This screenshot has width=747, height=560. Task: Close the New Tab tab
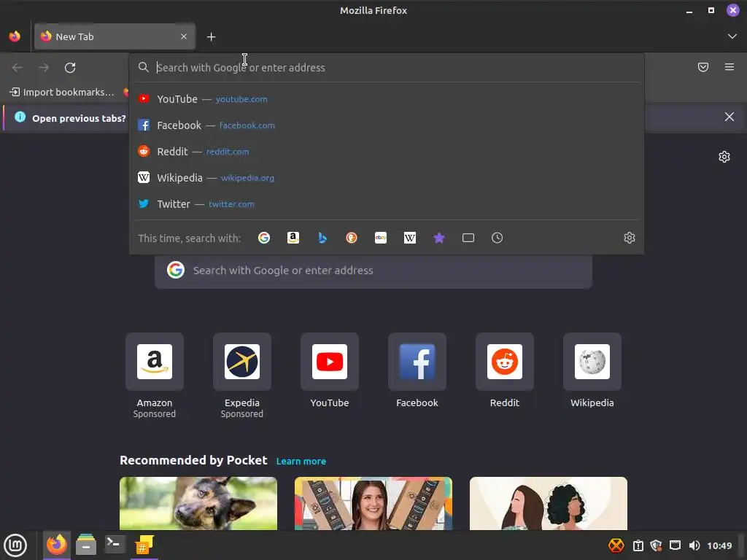pos(184,36)
